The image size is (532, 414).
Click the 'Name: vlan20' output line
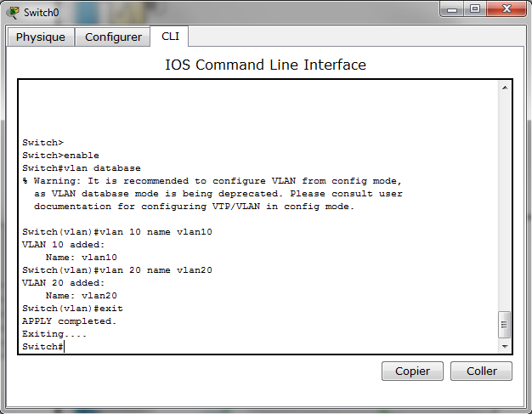click(x=82, y=296)
